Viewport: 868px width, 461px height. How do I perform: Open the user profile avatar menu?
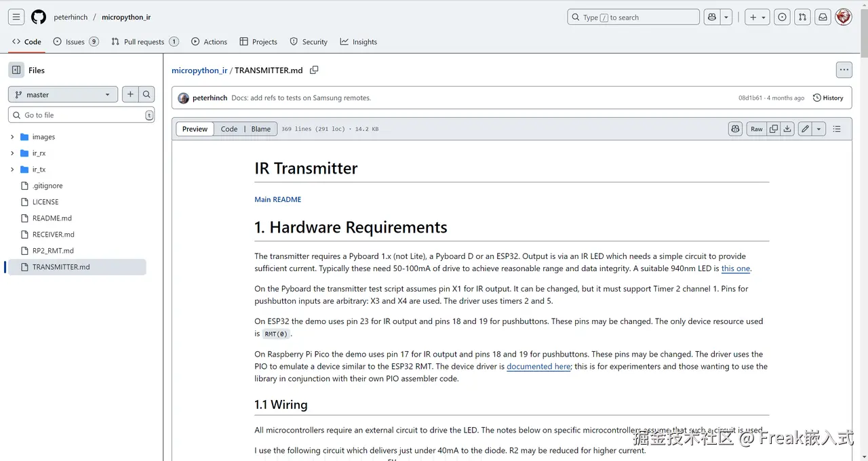click(844, 17)
